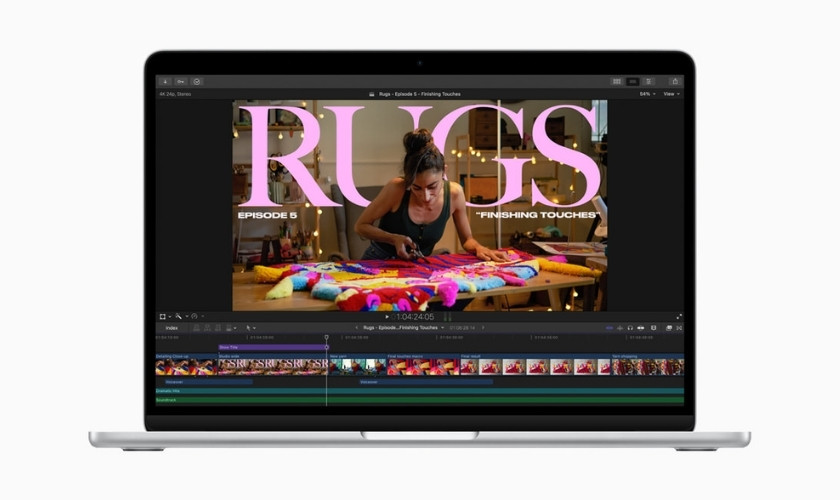Open the 54% zoom level dropdown
The height and width of the screenshot is (500, 840).
(647, 94)
